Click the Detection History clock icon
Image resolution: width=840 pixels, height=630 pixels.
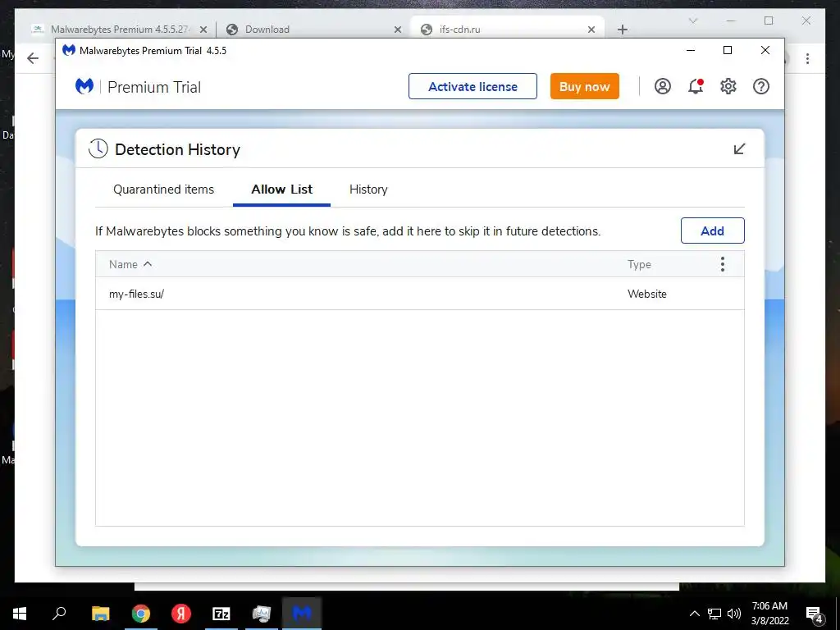pyautogui.click(x=98, y=149)
